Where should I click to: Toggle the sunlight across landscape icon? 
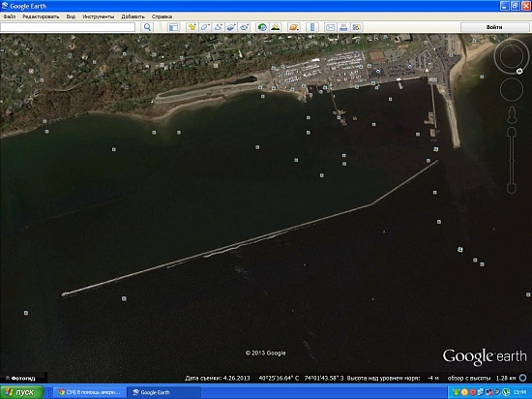[276, 27]
